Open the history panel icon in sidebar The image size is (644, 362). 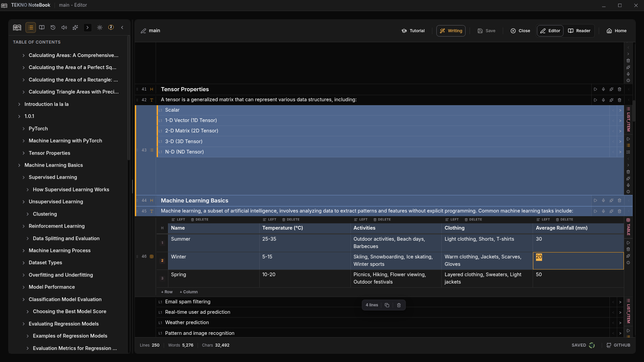pyautogui.click(x=53, y=27)
